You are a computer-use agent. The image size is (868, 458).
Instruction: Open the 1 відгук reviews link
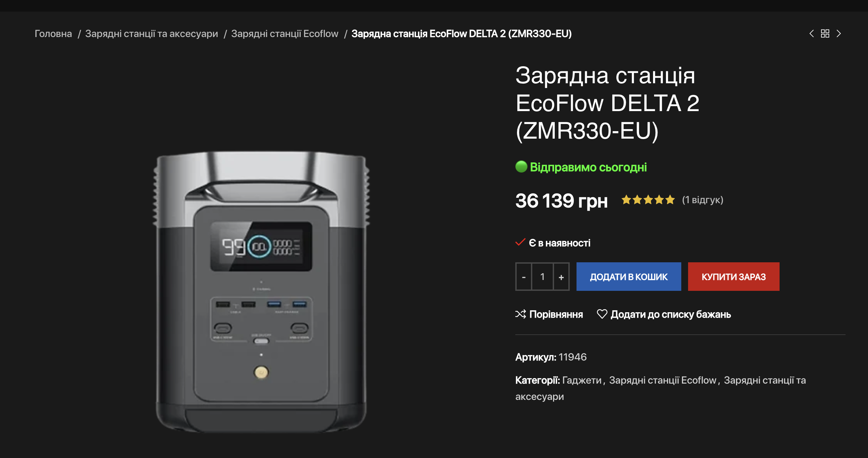[703, 200]
